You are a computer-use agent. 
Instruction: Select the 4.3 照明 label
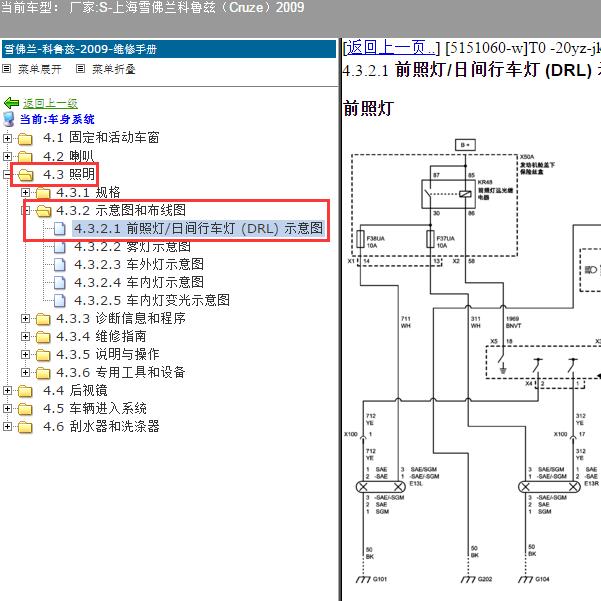point(69,174)
